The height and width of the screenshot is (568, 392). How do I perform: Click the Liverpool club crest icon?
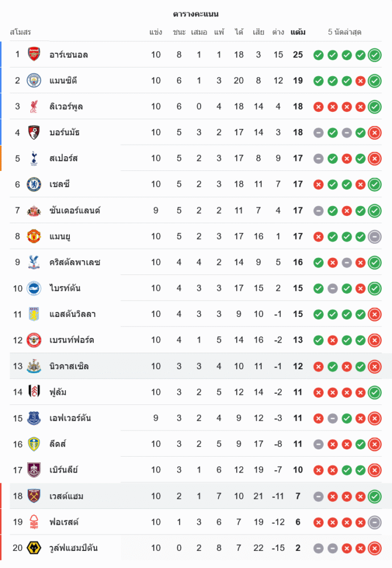tap(34, 106)
